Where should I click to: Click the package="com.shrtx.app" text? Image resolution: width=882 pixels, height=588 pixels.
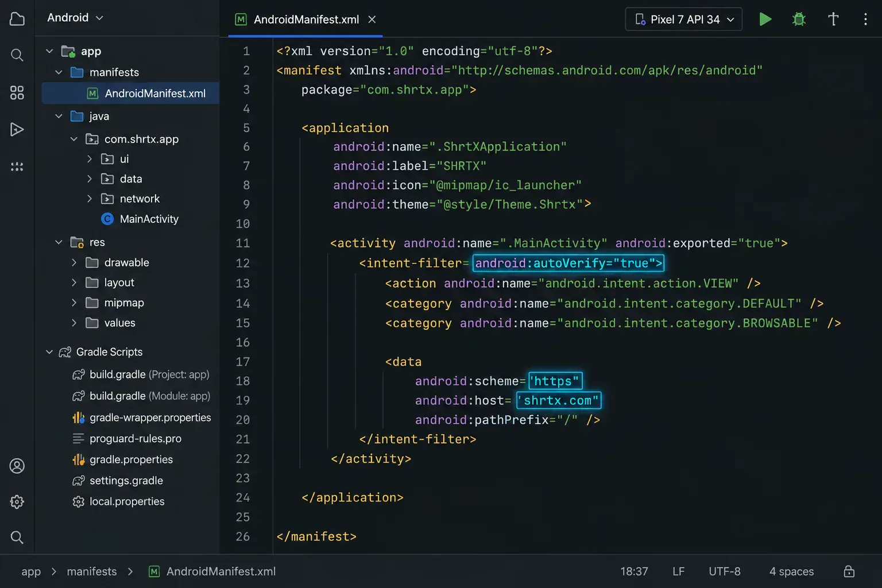coord(389,90)
